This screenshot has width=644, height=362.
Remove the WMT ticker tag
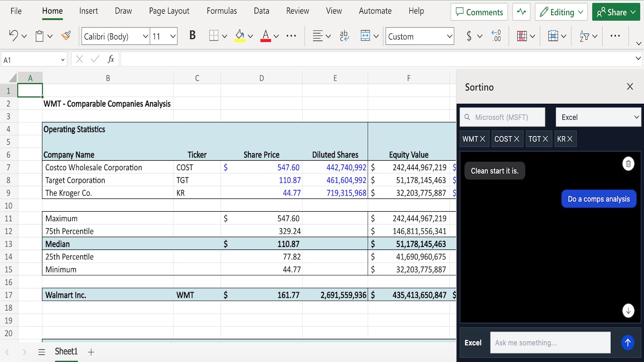pos(482,139)
